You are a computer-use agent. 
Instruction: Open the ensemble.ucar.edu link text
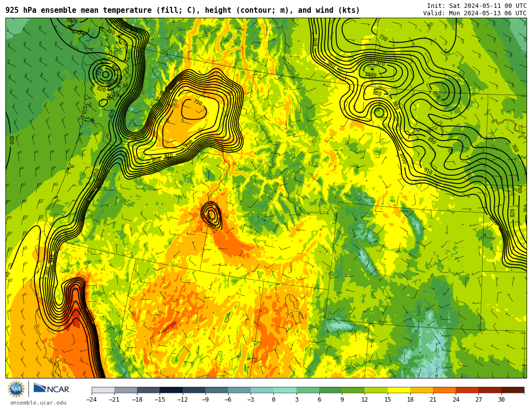point(38,403)
